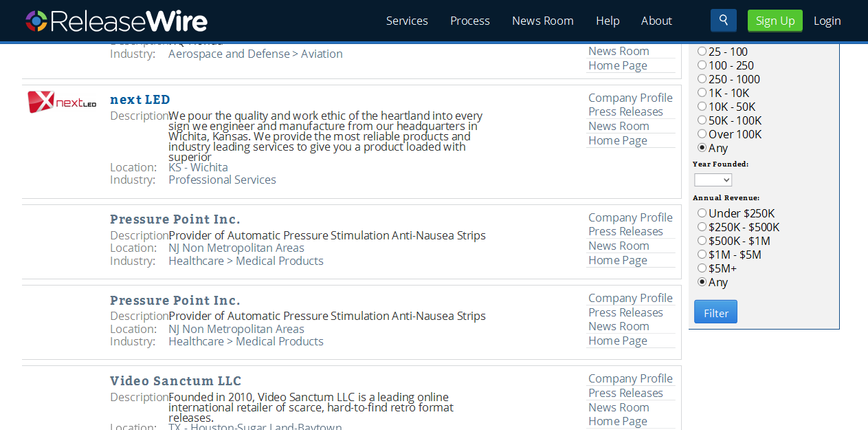This screenshot has width=868, height=430.
Task: Select Any above Year Founded
Action: tap(702, 148)
